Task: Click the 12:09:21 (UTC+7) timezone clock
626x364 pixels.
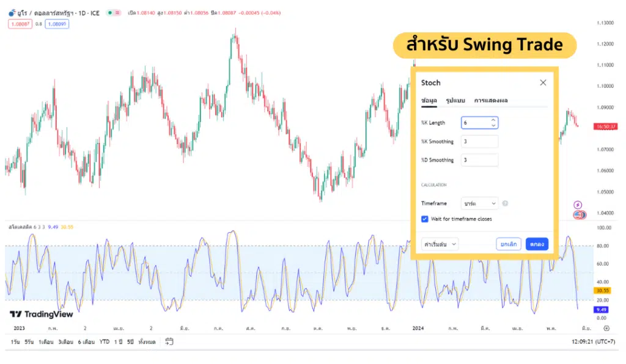Action: click(593, 341)
